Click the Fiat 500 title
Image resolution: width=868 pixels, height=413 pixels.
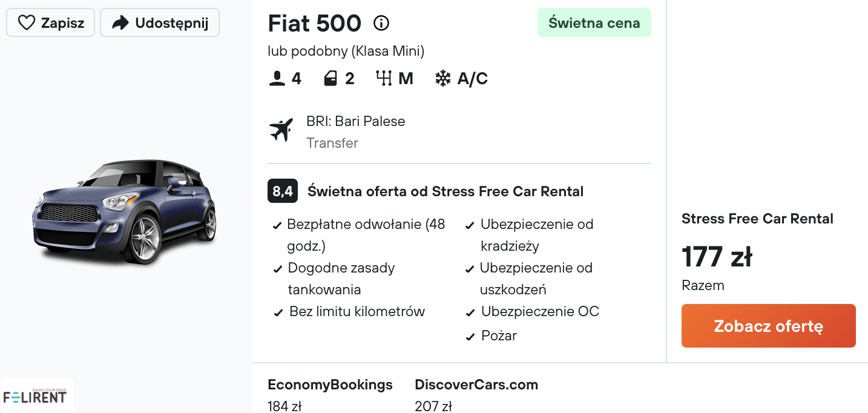coord(315,24)
